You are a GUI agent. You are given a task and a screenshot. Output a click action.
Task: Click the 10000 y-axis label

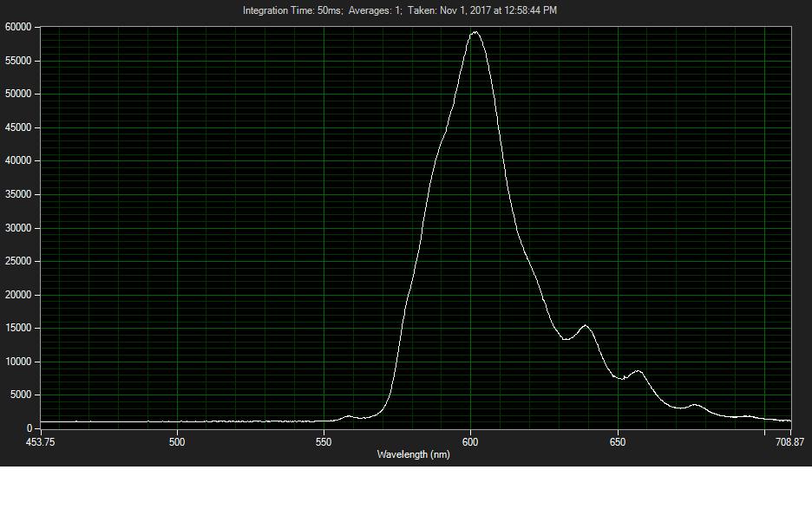tap(18, 362)
